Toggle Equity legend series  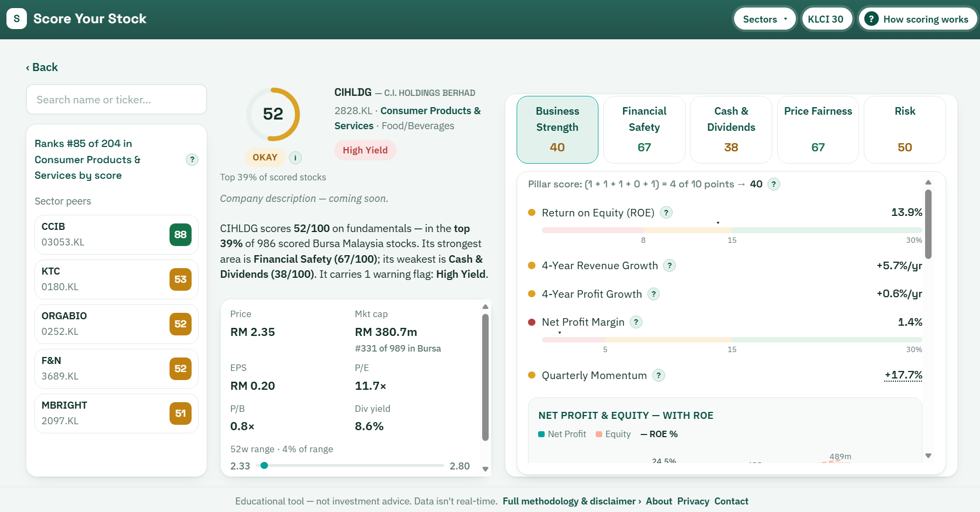click(x=613, y=434)
